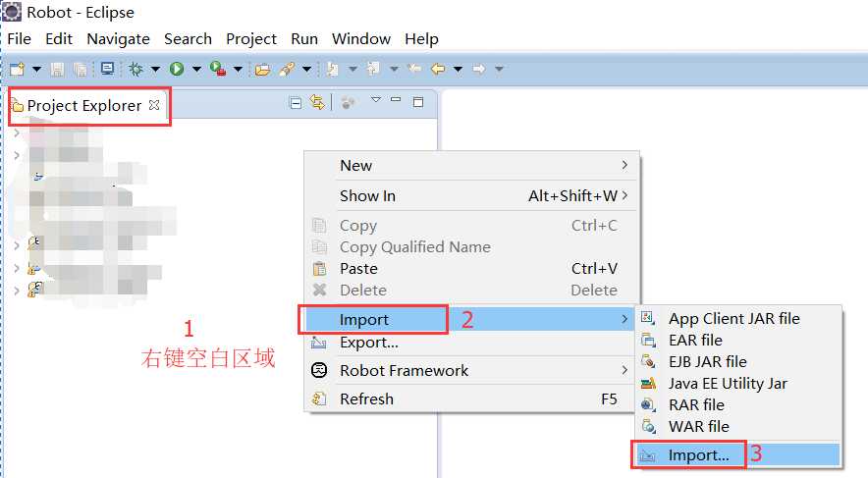Select Export... in the context menu
Viewport: 868px width, 478px height.
coord(471,343)
